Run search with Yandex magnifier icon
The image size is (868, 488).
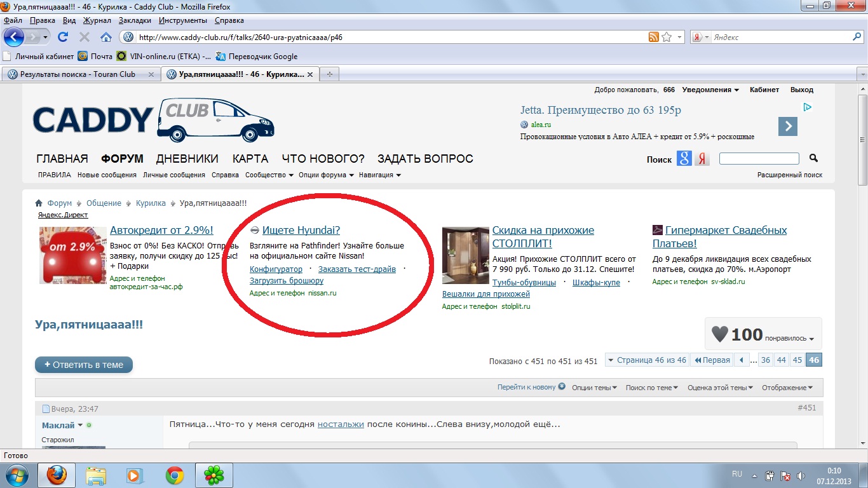point(856,37)
